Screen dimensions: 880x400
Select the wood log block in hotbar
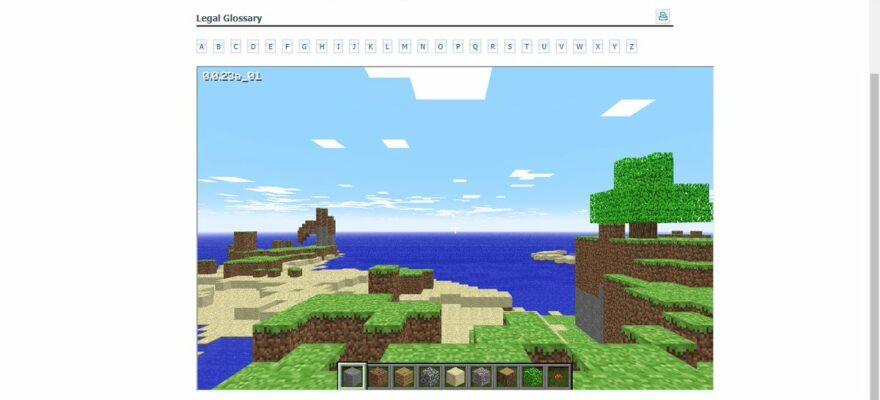(x=507, y=376)
